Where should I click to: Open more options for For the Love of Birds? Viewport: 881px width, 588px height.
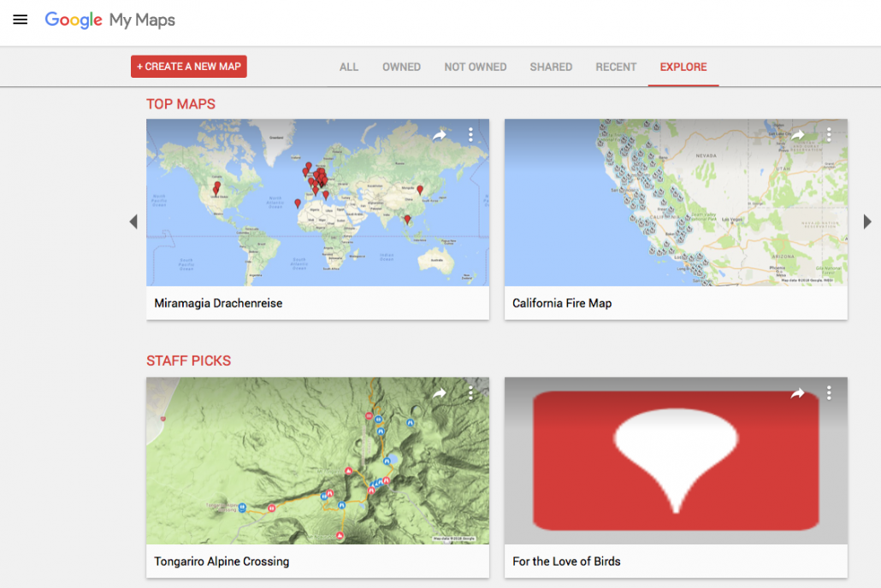829,393
